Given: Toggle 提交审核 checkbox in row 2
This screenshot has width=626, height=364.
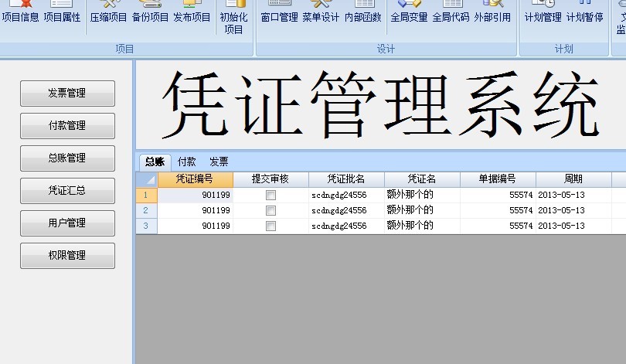Looking at the screenshot, I should coord(270,210).
